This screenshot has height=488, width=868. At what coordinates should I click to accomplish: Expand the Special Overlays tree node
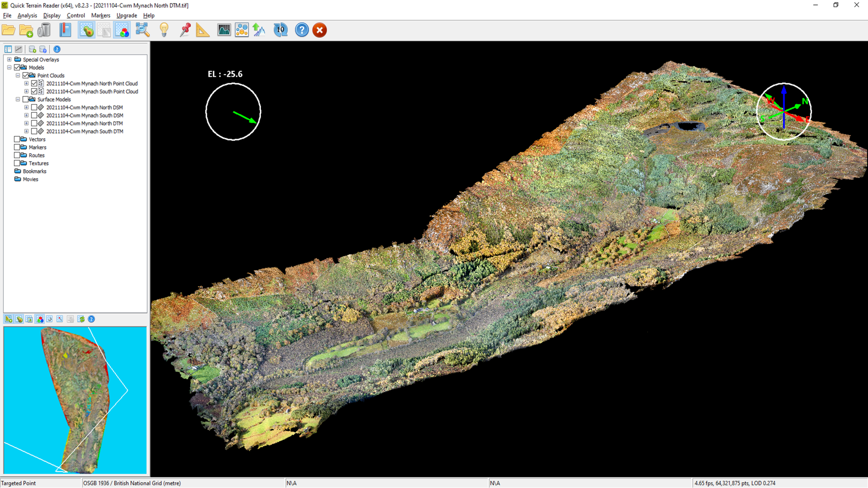pos(9,59)
